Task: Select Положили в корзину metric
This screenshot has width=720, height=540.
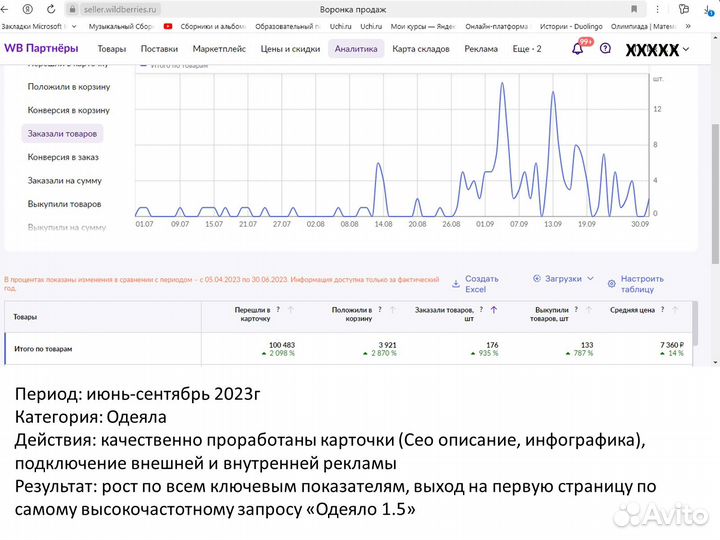Action: pyautogui.click(x=69, y=87)
